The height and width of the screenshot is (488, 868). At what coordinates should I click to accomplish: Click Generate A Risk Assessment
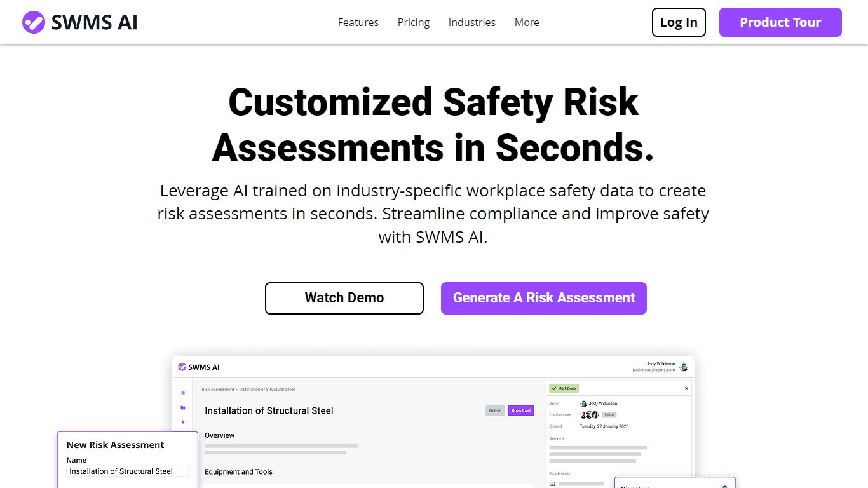pos(544,298)
